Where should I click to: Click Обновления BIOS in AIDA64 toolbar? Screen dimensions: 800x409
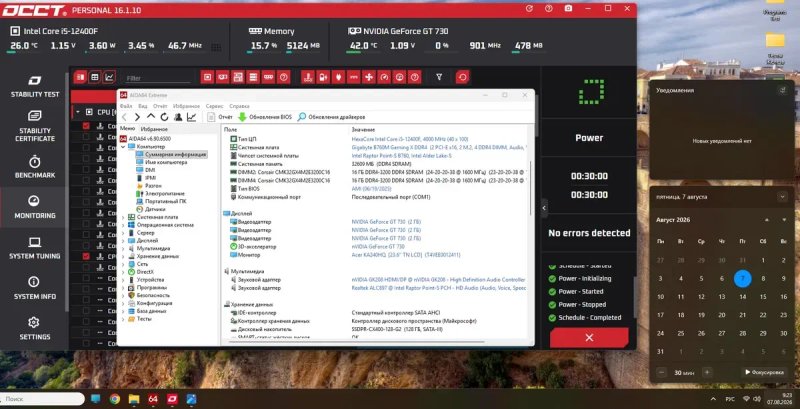pos(265,117)
